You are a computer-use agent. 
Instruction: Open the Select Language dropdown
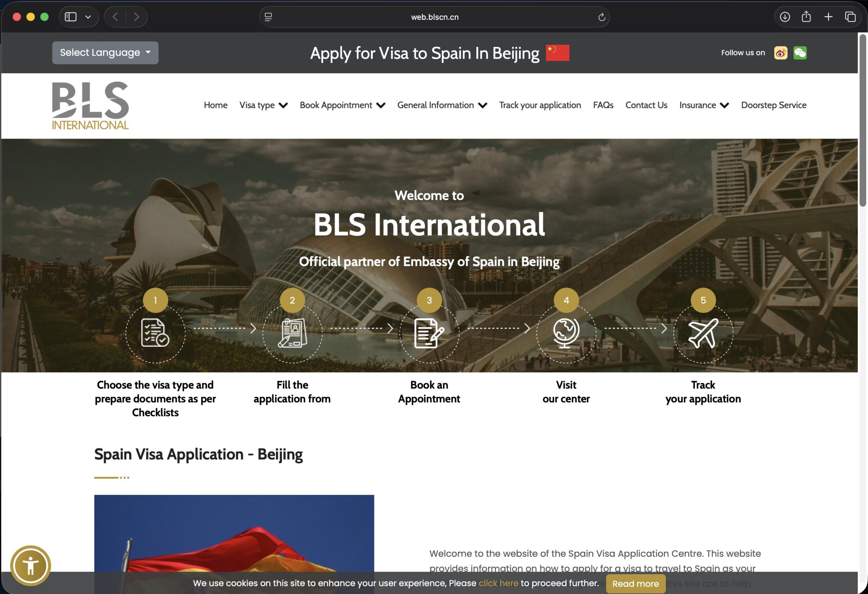105,53
